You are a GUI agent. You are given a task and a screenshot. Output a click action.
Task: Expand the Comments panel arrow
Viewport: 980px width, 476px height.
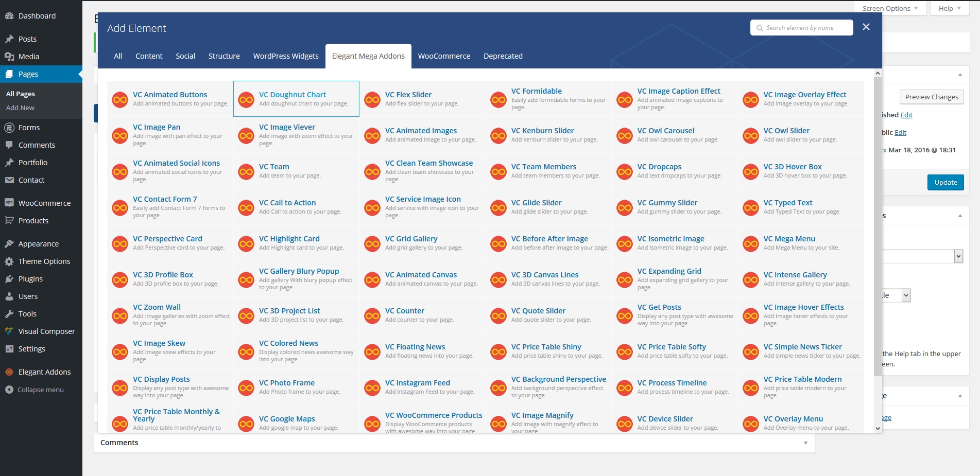point(805,443)
